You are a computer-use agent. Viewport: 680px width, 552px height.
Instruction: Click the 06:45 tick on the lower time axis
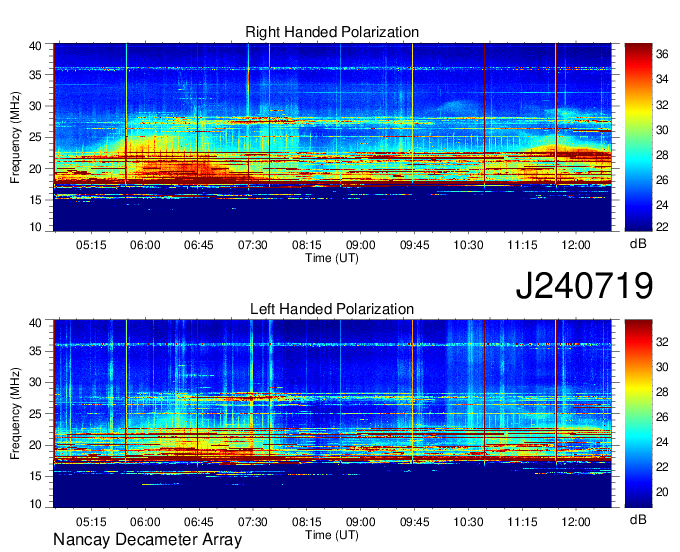199,522
